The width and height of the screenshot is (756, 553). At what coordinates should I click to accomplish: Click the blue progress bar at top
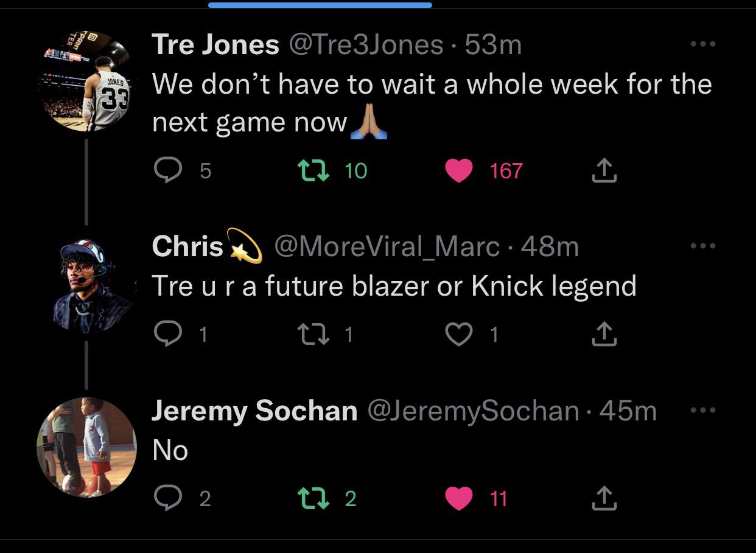[320, 5]
